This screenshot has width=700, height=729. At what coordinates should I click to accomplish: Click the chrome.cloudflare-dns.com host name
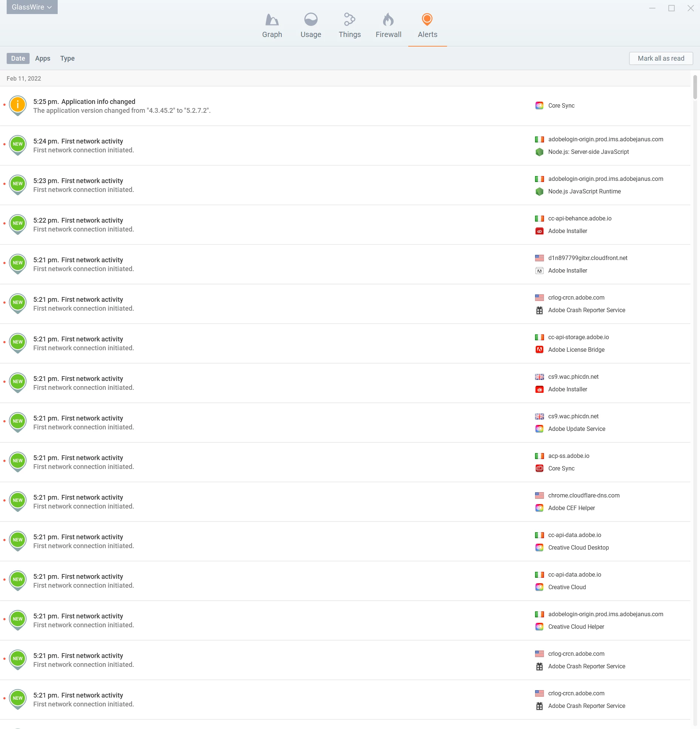click(584, 495)
